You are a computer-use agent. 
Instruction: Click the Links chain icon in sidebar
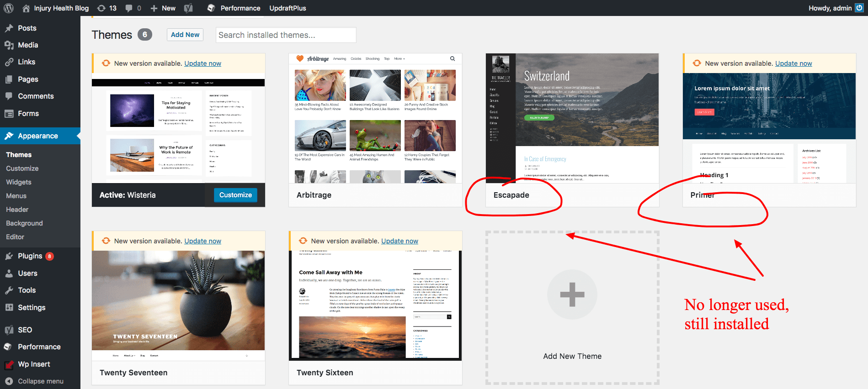(x=9, y=62)
